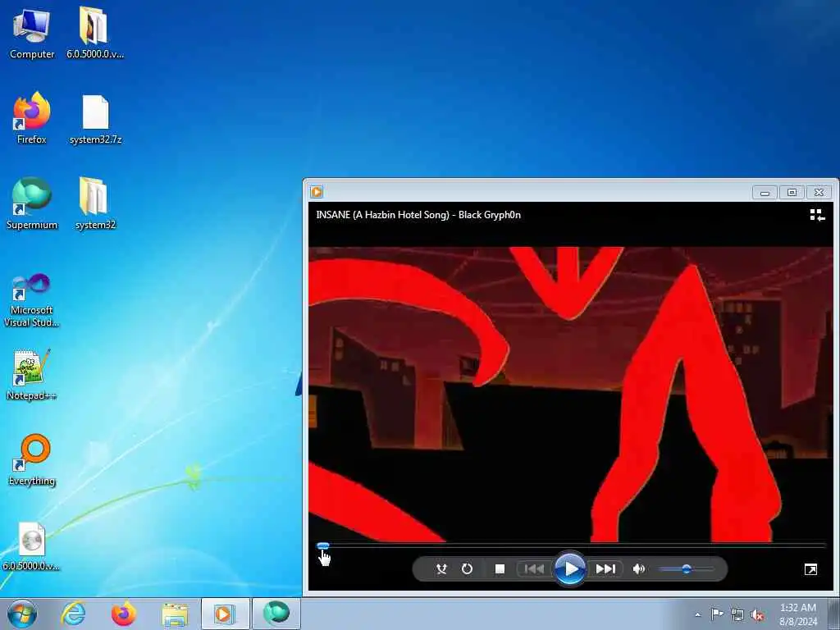
Task: Select the Supermium desktop shortcut
Action: tap(32, 203)
